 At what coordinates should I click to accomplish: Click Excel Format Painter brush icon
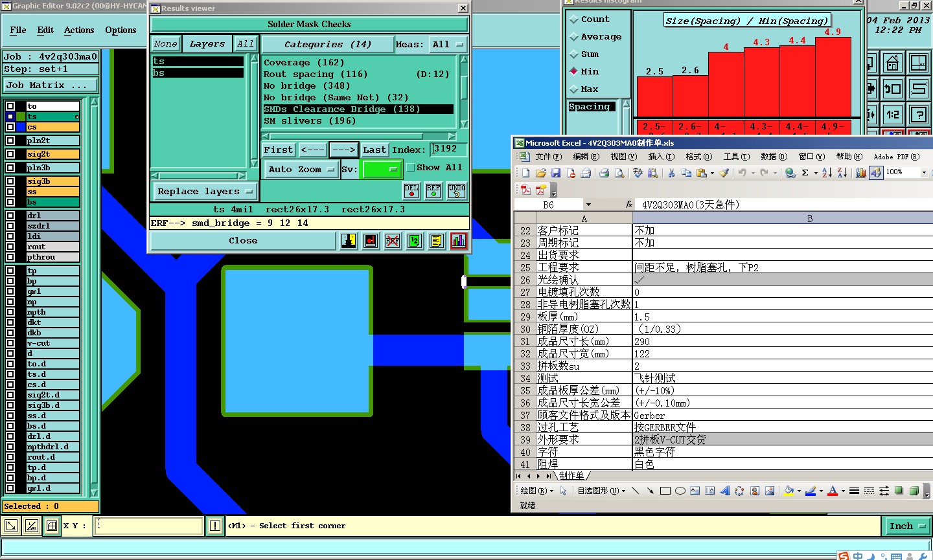point(724,173)
